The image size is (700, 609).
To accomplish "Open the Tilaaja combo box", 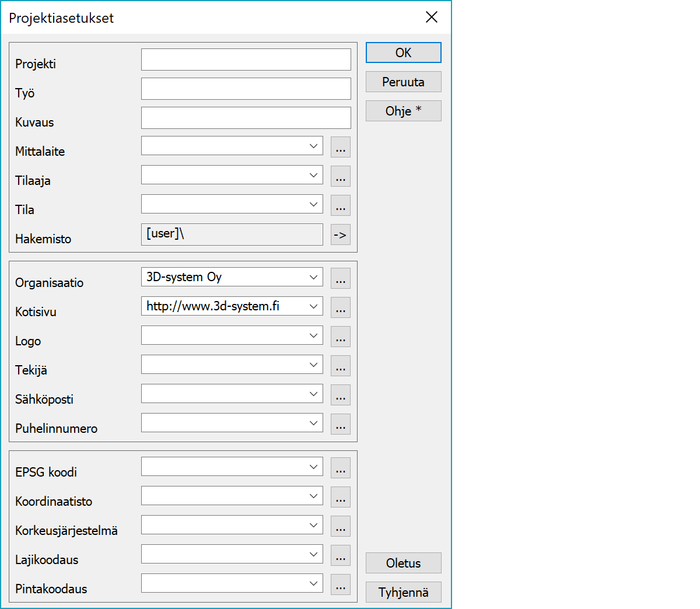I will 313,175.
